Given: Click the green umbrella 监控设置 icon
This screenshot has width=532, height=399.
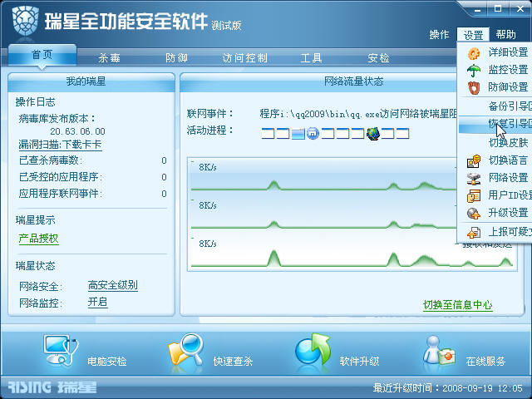Looking at the screenshot, I should tap(474, 71).
